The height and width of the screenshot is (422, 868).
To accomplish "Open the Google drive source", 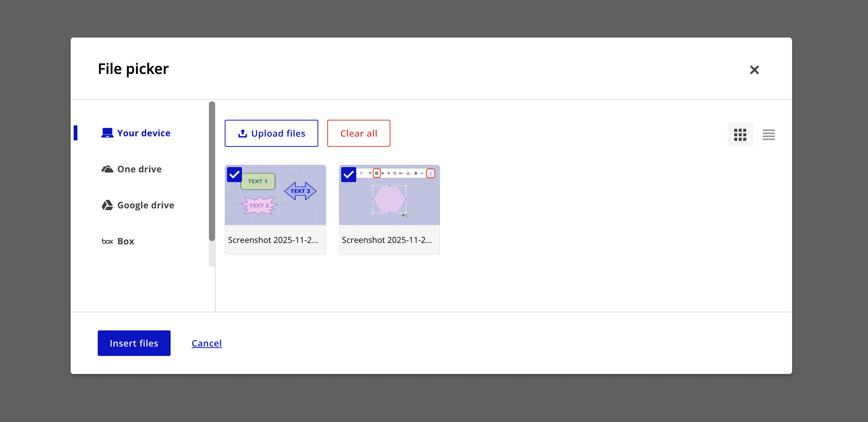I will [x=146, y=205].
